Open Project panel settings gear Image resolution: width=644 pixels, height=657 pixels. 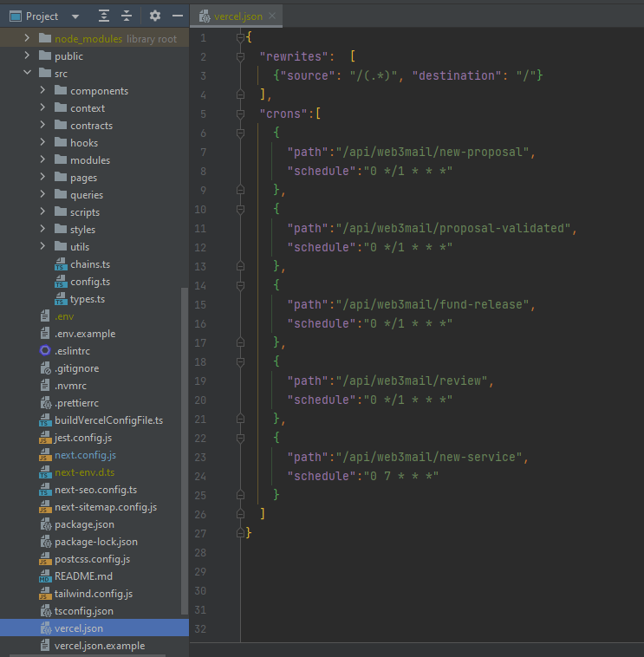[x=155, y=16]
